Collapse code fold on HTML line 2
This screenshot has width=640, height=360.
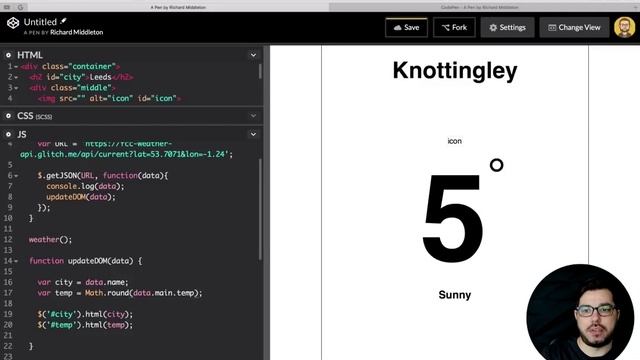(x=16, y=77)
